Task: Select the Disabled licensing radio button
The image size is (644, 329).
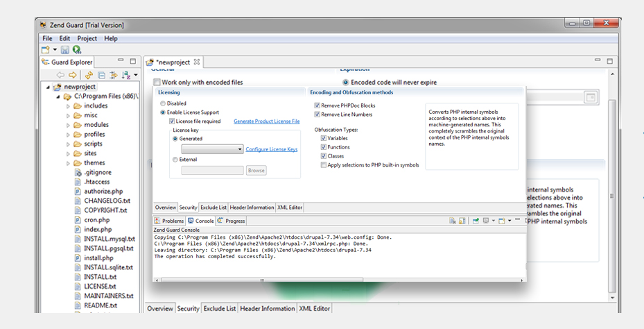Action: coord(163,103)
